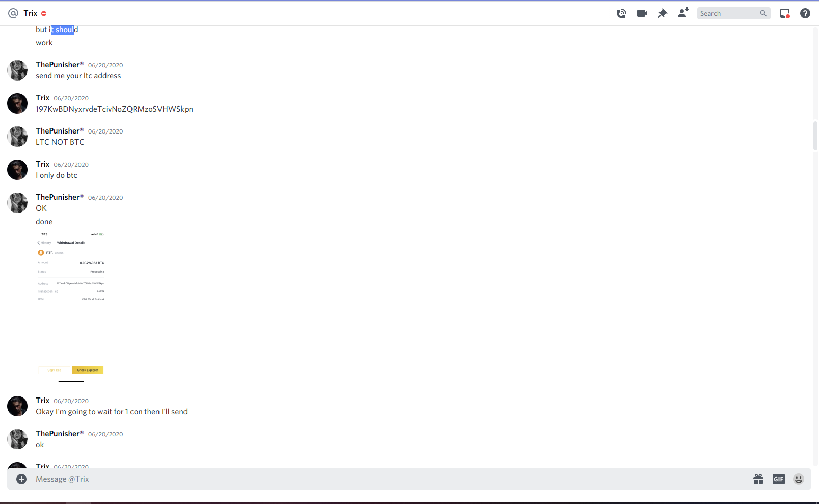Click Trix avatar beside the BTC address message
The width and height of the screenshot is (819, 504).
click(17, 103)
